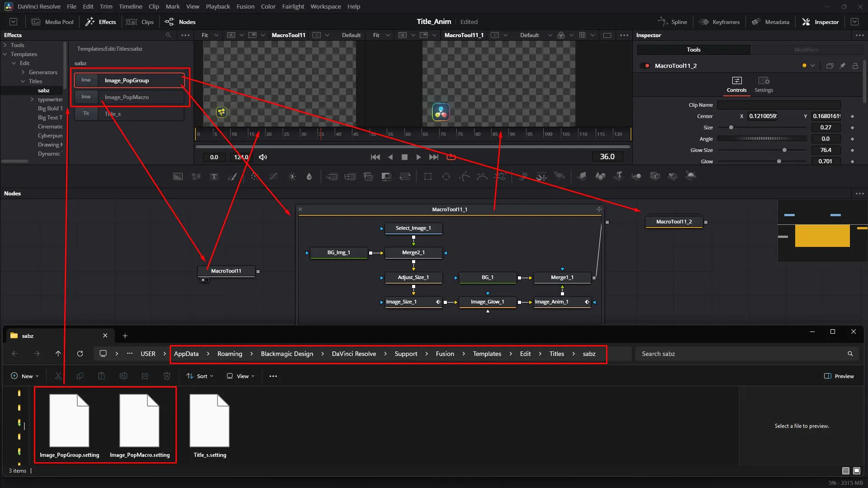868x488 pixels.
Task: Add a Blur node from toolbar
Action: (x=309, y=176)
